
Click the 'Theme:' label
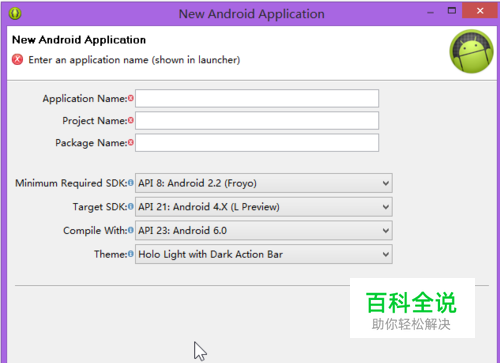[111, 254]
